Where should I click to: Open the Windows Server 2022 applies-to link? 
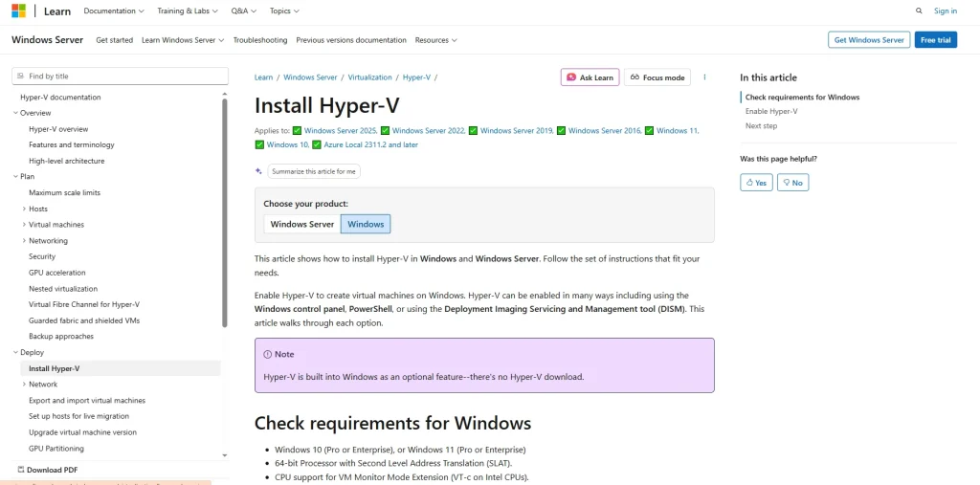point(428,131)
